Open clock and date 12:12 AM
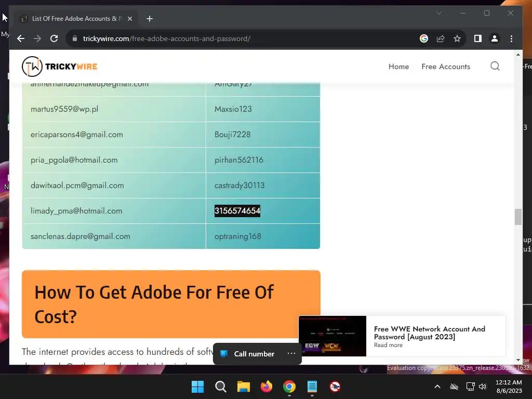The width and height of the screenshot is (532, 399). point(509,387)
